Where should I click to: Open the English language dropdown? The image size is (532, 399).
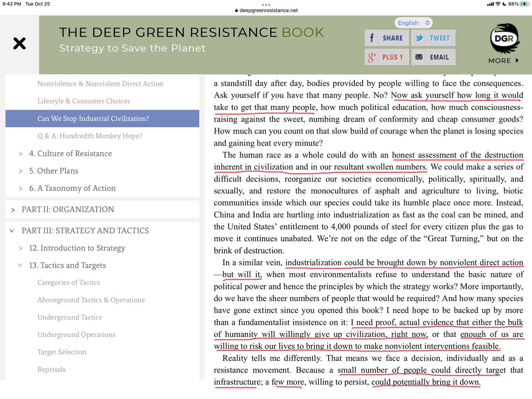[x=413, y=23]
